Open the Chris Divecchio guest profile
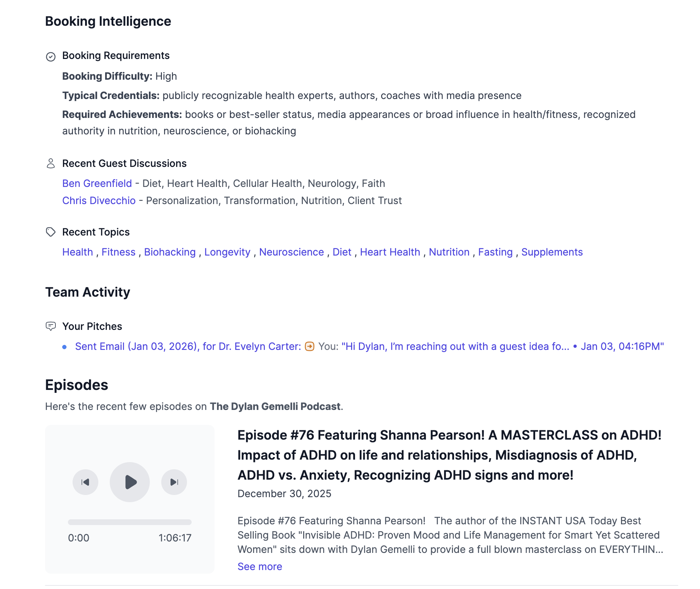Image resolution: width=700 pixels, height=589 pixels. click(x=99, y=201)
